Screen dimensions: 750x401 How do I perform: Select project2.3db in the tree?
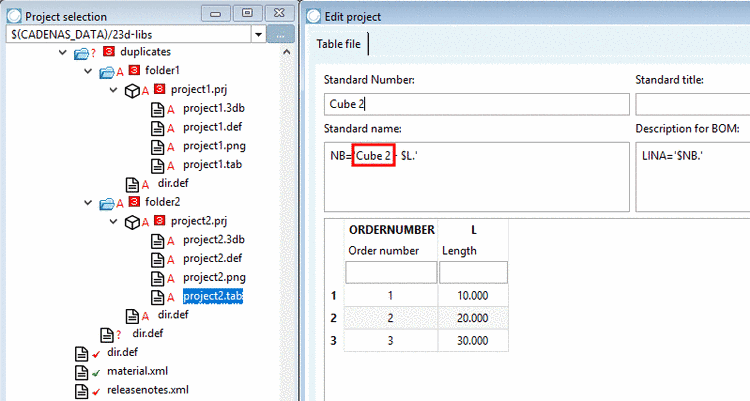(214, 240)
